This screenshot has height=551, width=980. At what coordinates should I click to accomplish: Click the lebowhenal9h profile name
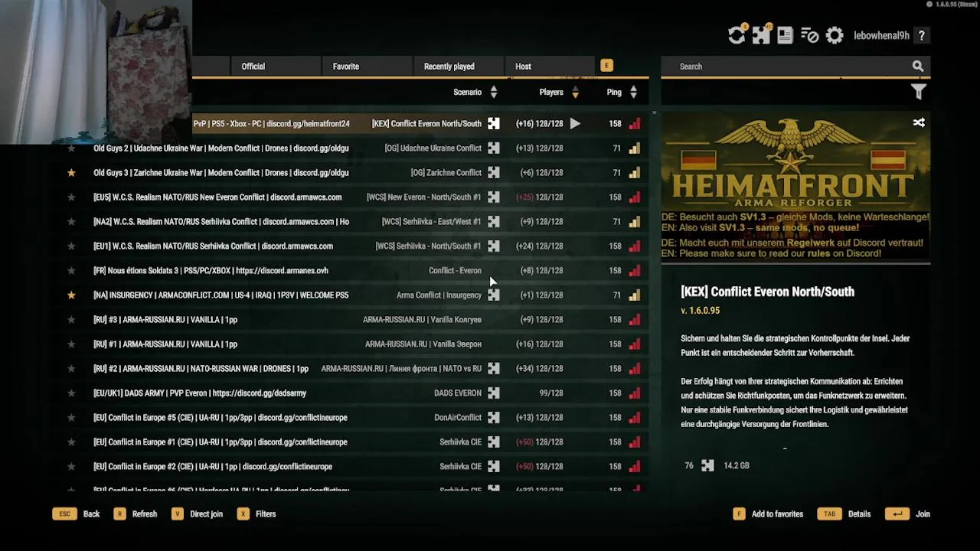click(881, 36)
